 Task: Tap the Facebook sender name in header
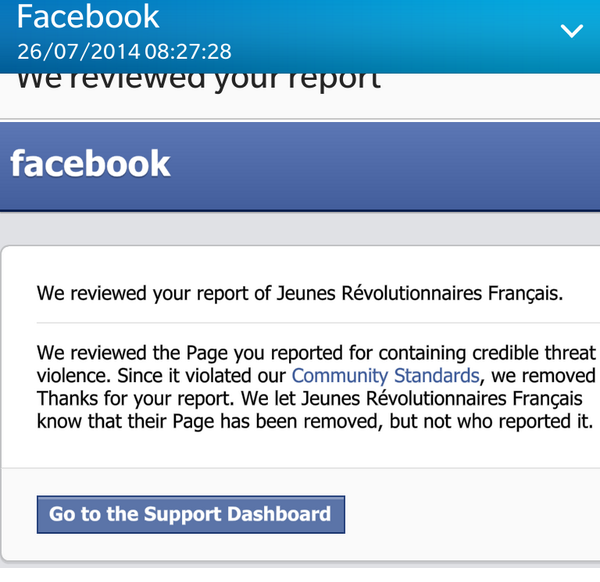(88, 16)
